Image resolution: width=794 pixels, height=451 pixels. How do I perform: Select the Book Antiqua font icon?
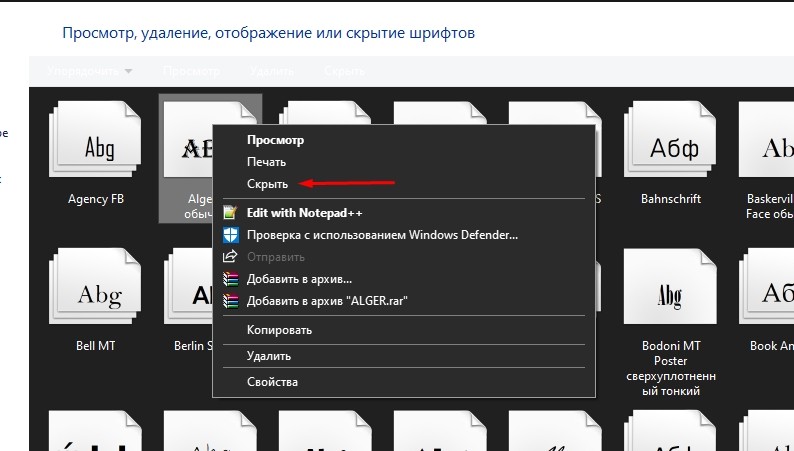pos(766,286)
